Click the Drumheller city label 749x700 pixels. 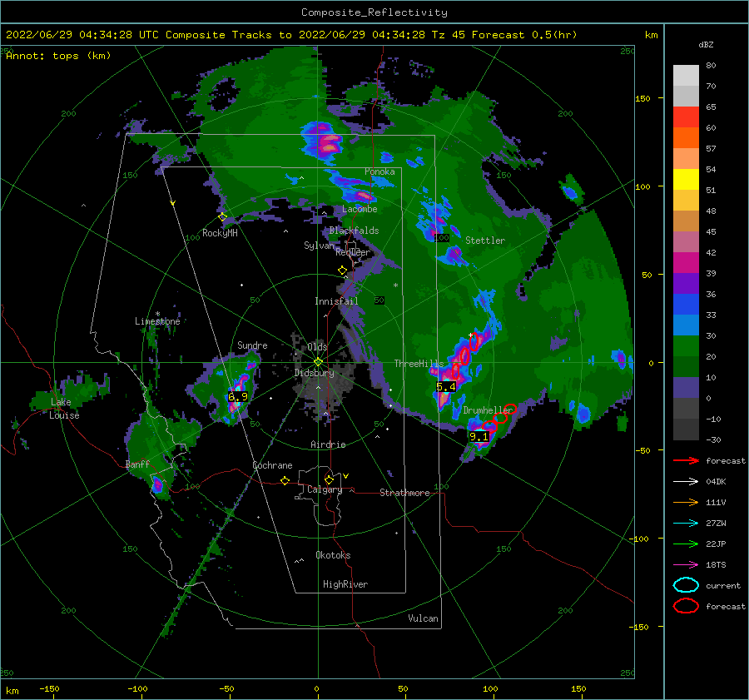pos(488,410)
